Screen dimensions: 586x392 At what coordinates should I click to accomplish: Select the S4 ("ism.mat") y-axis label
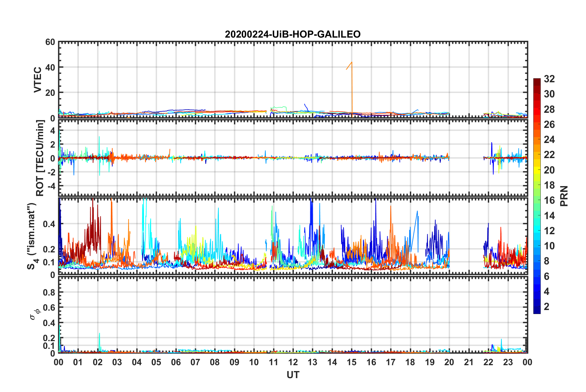(32, 236)
